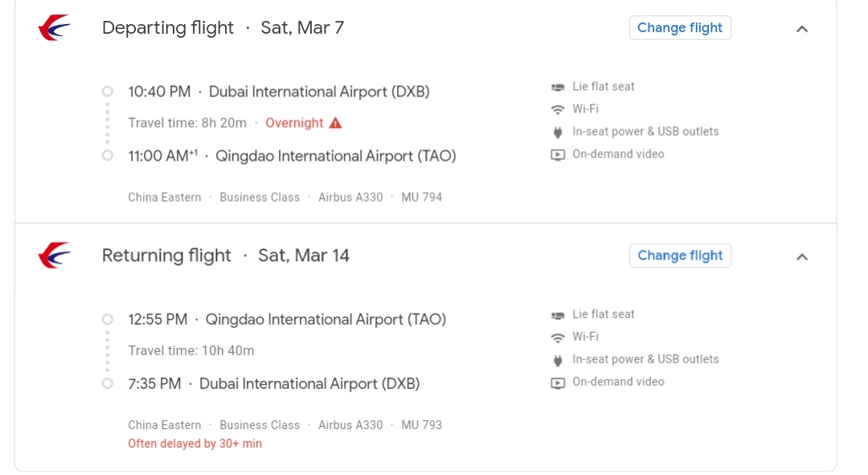Click the Departing flight header title

pyautogui.click(x=167, y=28)
